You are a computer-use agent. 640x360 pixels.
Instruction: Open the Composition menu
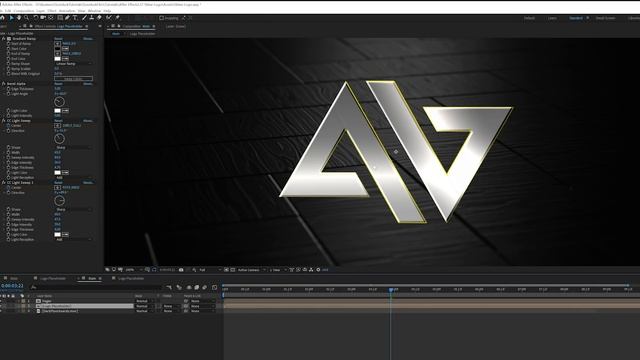pyautogui.click(x=24, y=11)
